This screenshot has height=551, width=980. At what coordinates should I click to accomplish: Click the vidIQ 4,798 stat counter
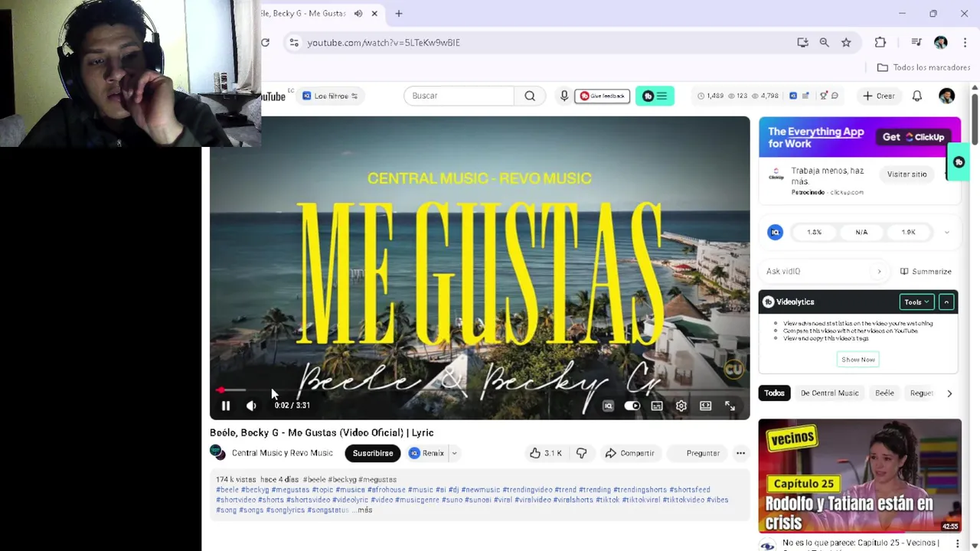(765, 96)
